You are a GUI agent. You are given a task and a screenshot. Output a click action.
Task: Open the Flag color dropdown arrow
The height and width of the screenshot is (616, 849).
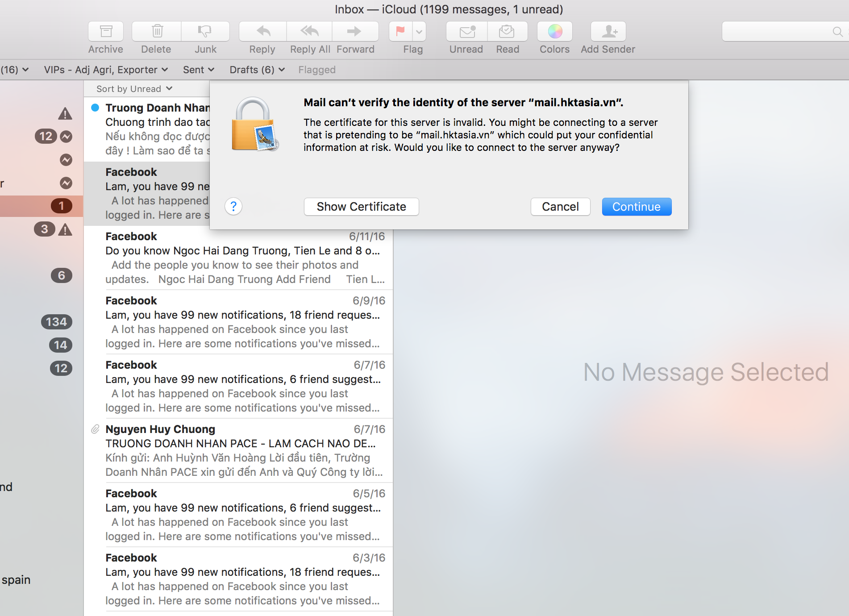[419, 31]
